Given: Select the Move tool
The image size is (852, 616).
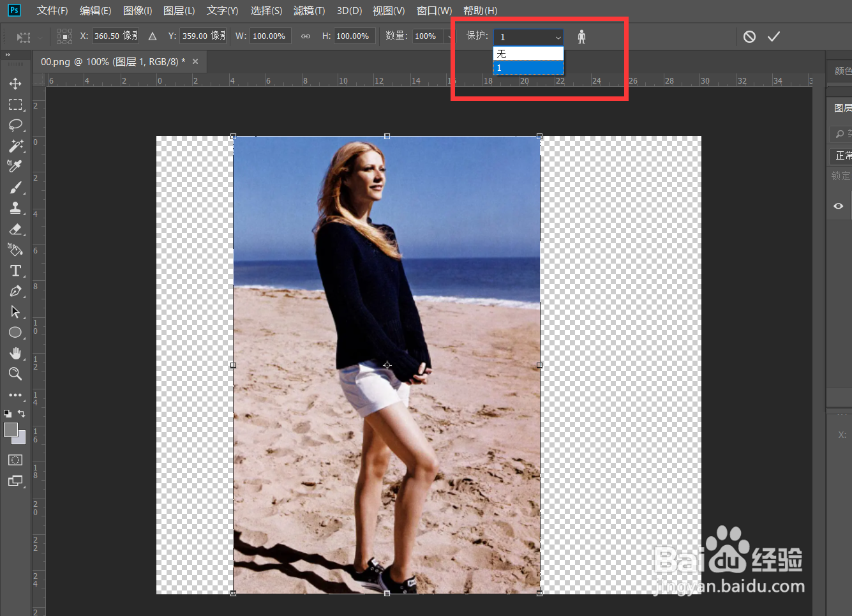Looking at the screenshot, I should pos(15,84).
